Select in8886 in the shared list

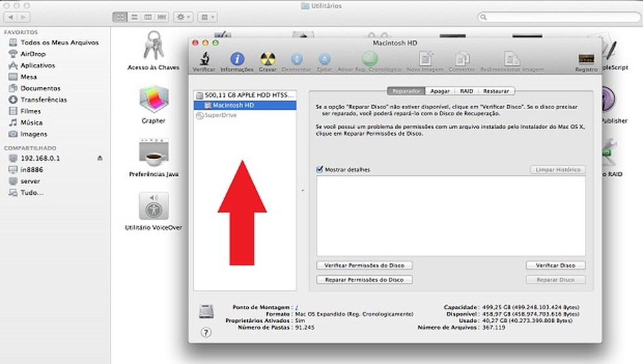tap(31, 170)
